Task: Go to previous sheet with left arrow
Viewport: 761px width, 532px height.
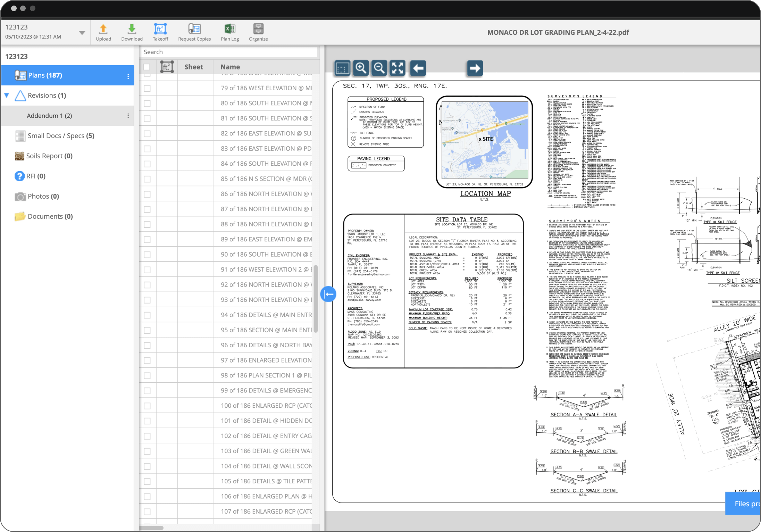Action: (418, 68)
